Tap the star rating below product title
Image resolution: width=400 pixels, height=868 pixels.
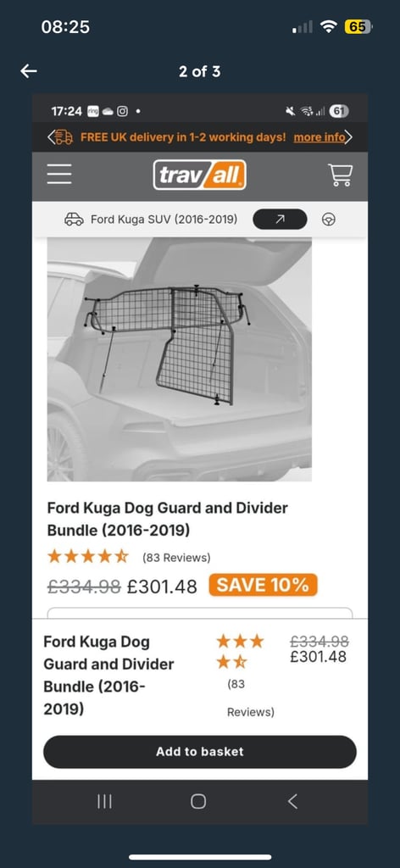tap(88, 556)
